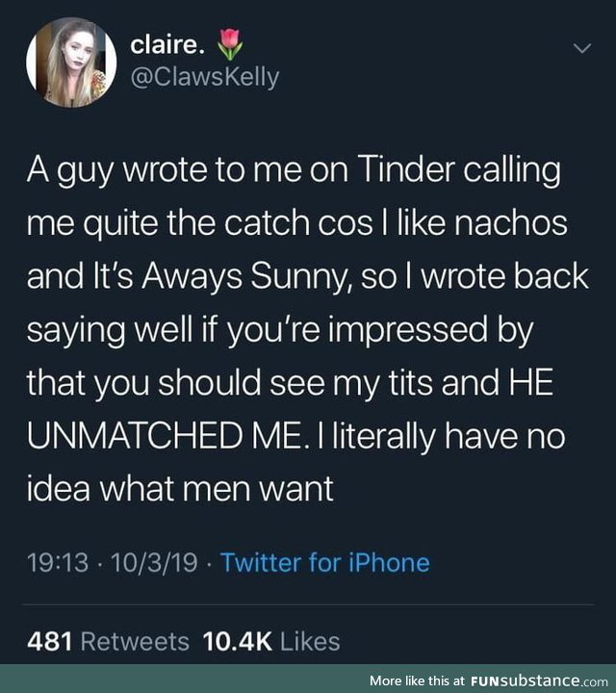Image resolution: width=616 pixels, height=693 pixels.
Task: Click the FUN logo in the footer banner
Action: click(486, 680)
